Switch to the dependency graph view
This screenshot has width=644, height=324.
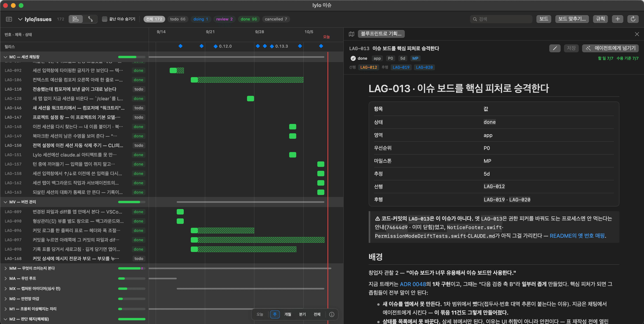tap(90, 19)
